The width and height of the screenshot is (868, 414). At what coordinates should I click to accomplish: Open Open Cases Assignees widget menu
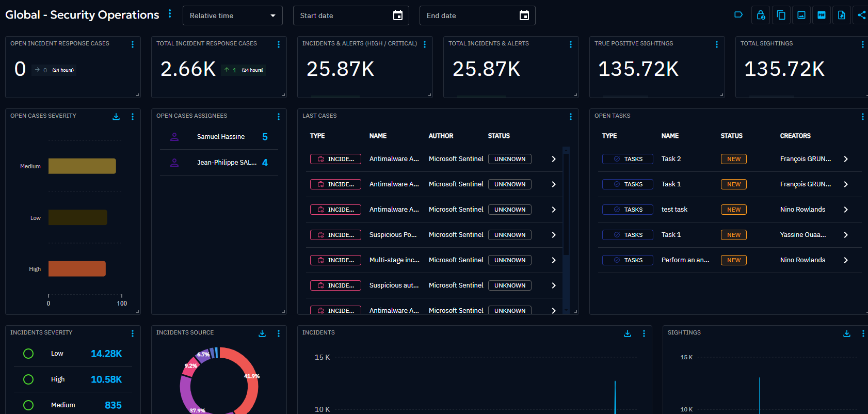click(279, 117)
